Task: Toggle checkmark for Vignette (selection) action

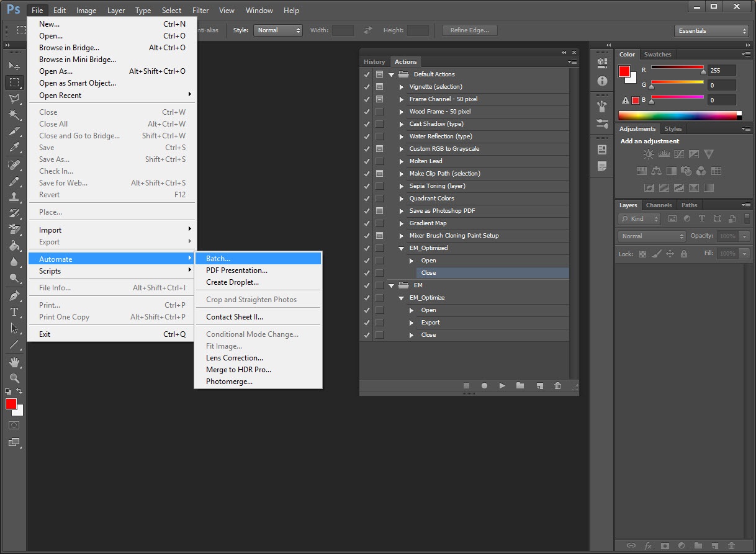Action: pyautogui.click(x=367, y=87)
